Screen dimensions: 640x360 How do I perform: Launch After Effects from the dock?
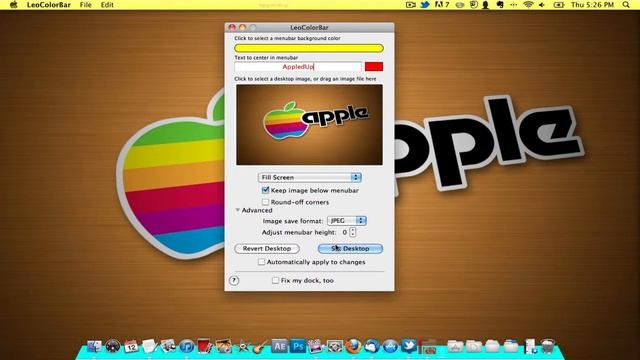279,346
